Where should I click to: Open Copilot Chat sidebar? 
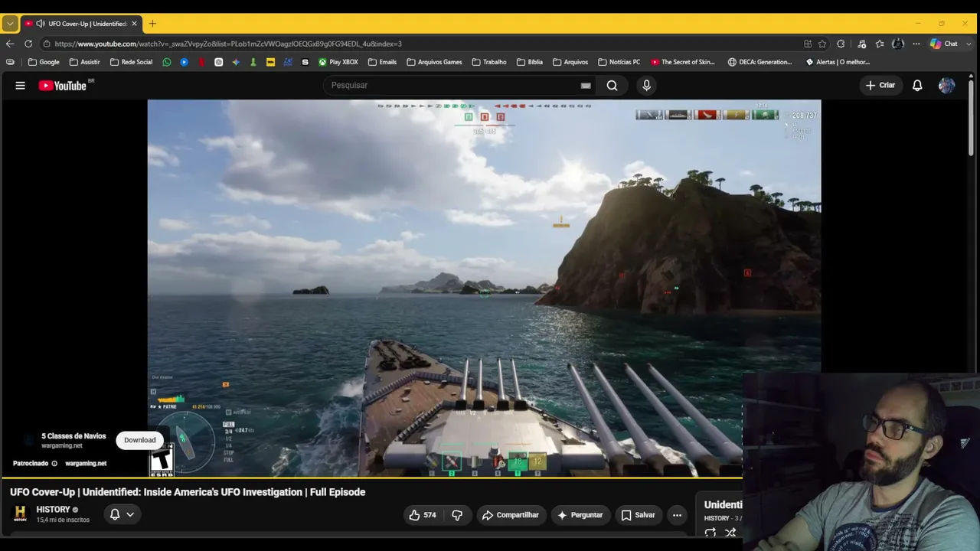(945, 44)
